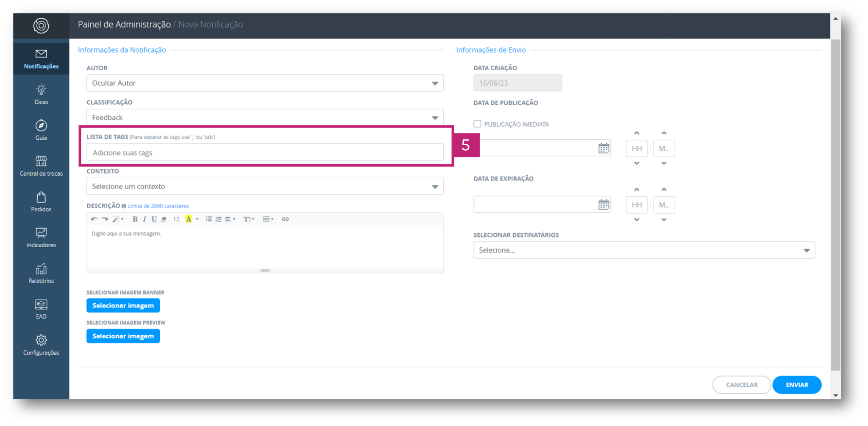Go to Central de trocas
868x426 pixels.
click(41, 166)
